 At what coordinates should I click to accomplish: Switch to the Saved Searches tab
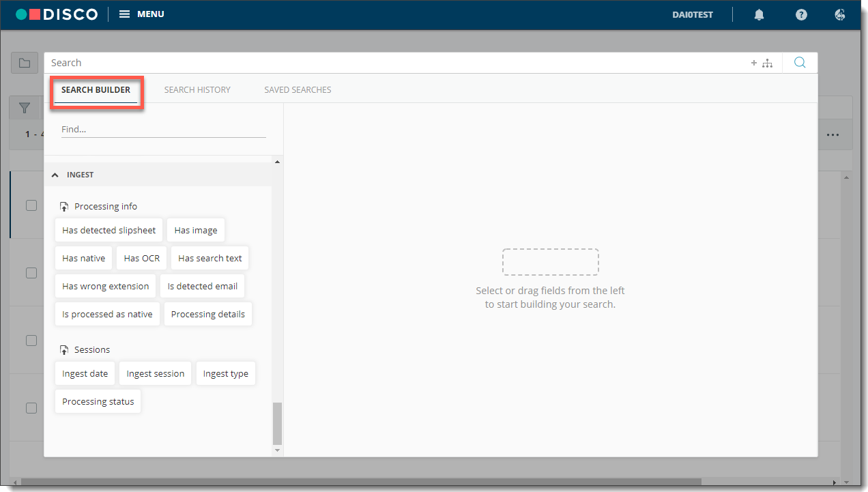298,90
